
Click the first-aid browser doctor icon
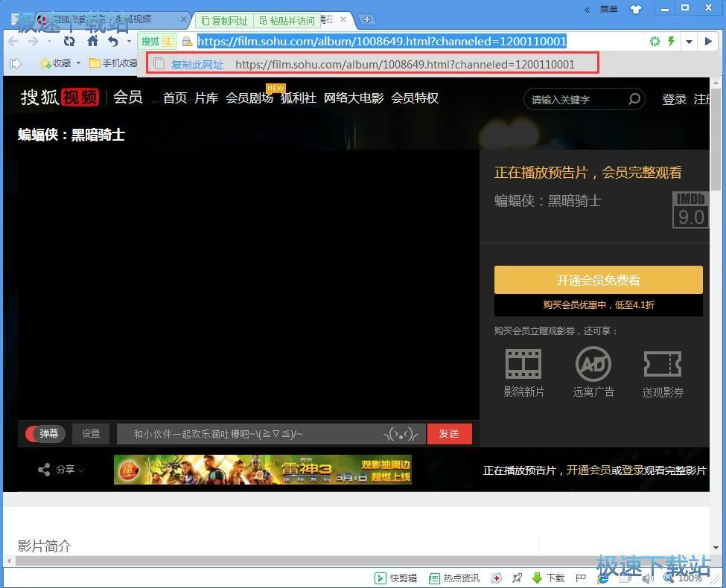[497, 578]
